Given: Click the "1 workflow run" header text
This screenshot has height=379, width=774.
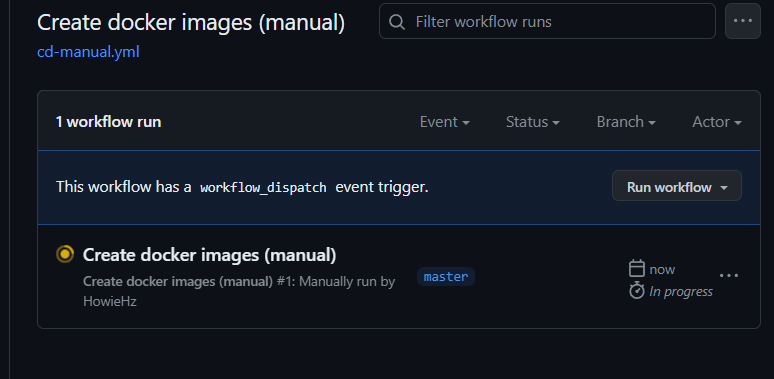Looking at the screenshot, I should coord(109,122).
